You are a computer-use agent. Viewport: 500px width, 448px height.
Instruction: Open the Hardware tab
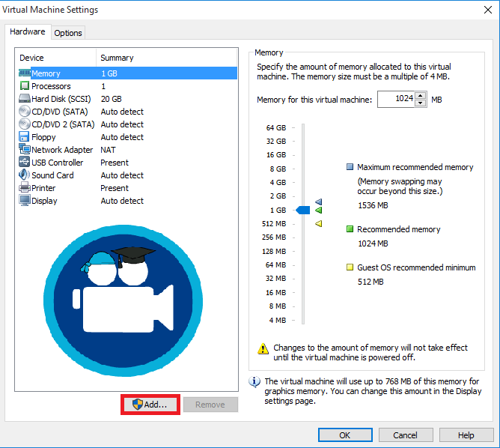click(28, 32)
